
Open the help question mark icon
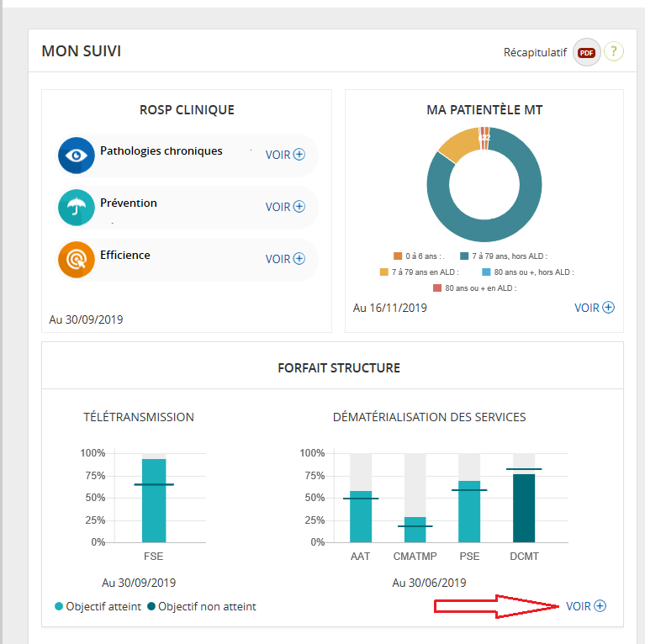coord(614,52)
